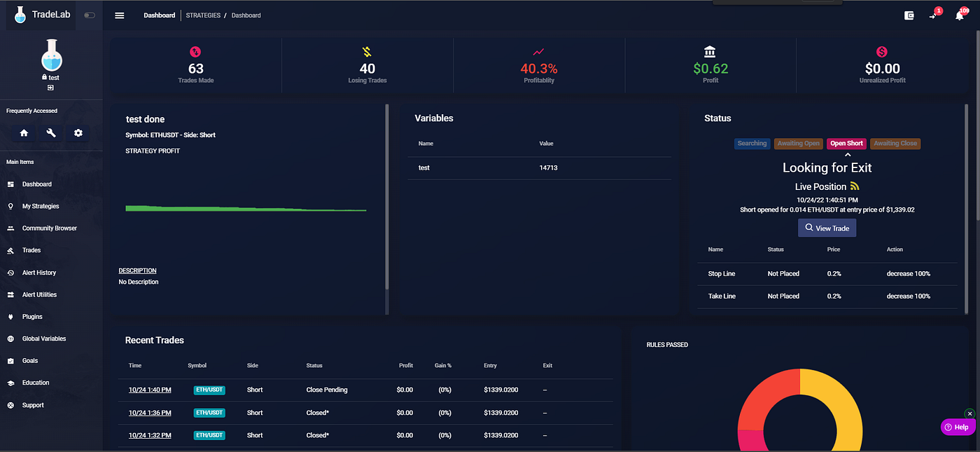This screenshot has height=452, width=980.
Task: Click the Losing Trades dollar icon
Action: point(367,51)
